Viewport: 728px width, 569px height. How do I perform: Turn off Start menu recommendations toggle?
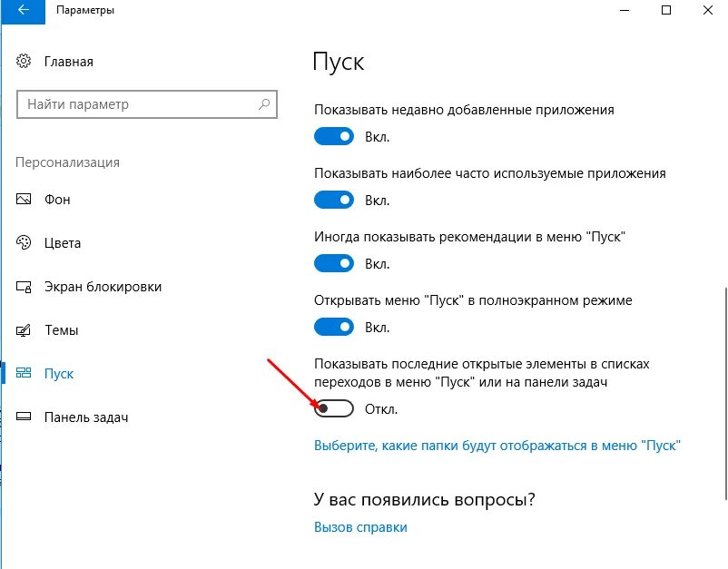point(334,263)
